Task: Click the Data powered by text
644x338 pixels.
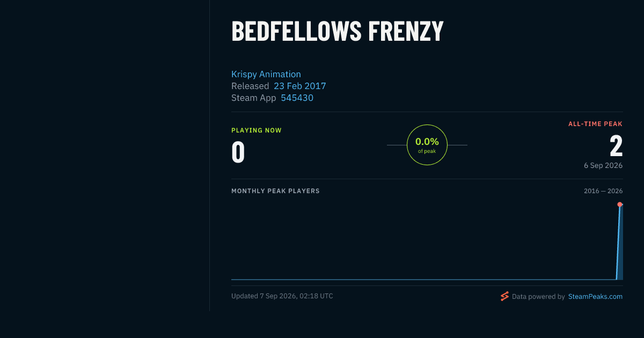Action: point(538,296)
